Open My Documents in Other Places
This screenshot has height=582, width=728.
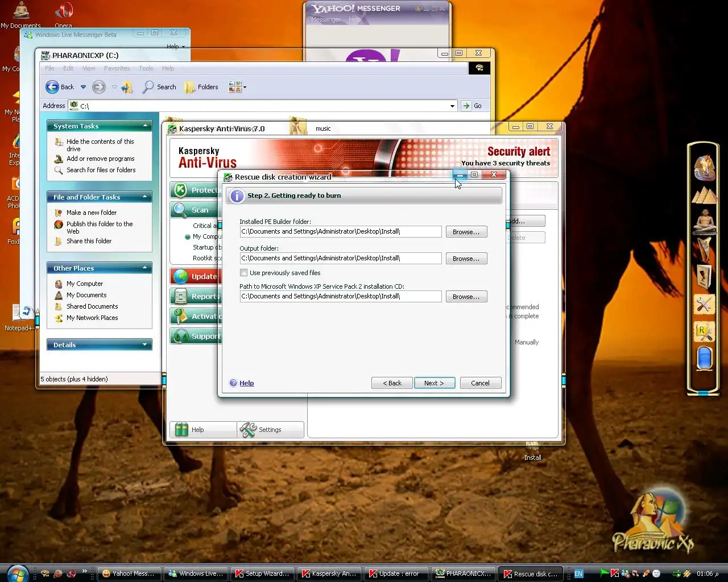(86, 295)
